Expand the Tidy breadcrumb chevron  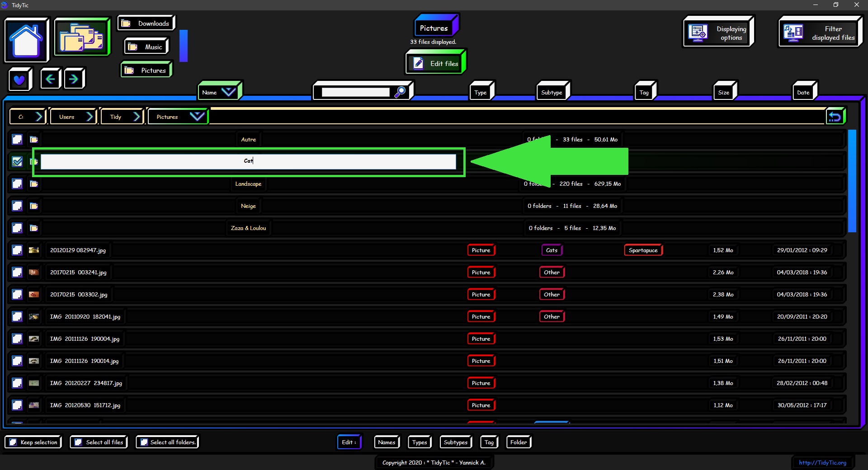tap(137, 117)
